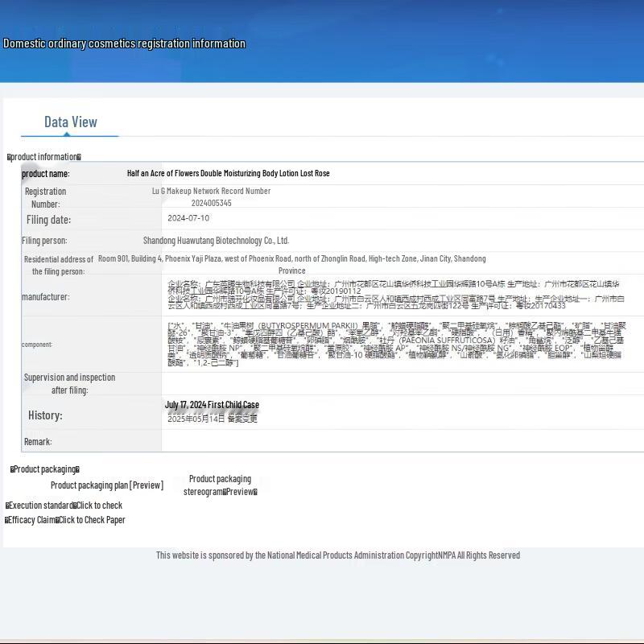
Task: Click the Product packaging section header
Action: coord(45,469)
